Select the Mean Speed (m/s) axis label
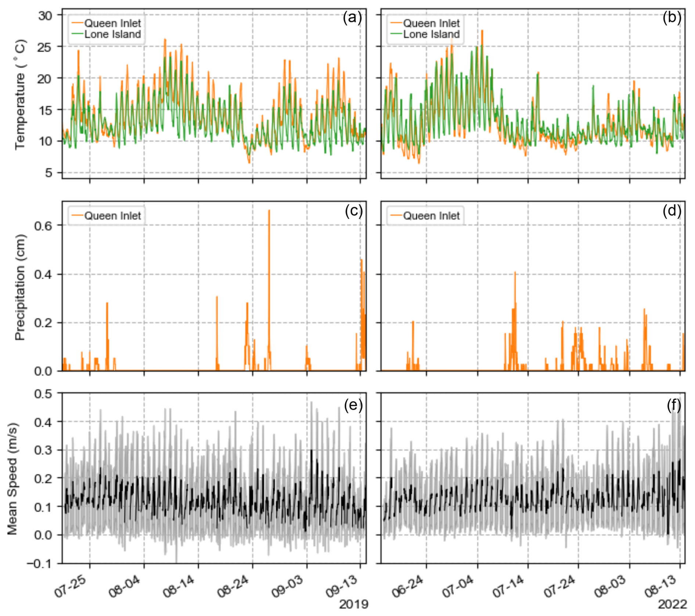 12,479
